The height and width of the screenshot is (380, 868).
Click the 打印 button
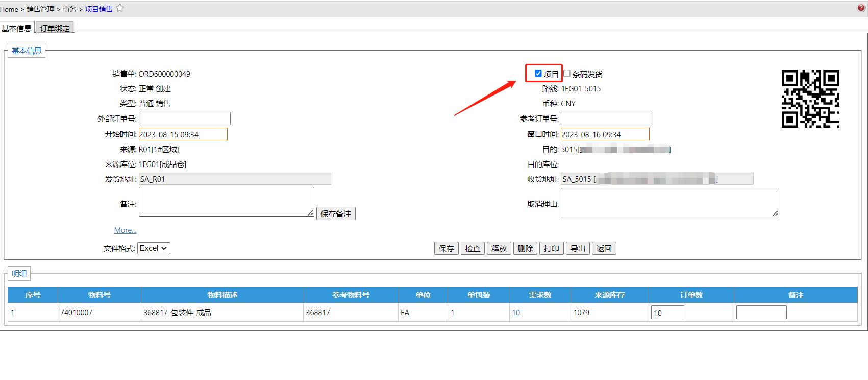[x=552, y=248]
